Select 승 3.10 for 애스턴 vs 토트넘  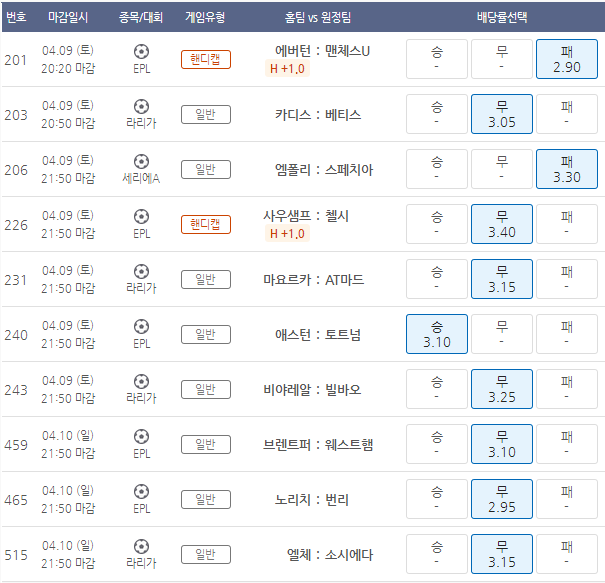[437, 334]
